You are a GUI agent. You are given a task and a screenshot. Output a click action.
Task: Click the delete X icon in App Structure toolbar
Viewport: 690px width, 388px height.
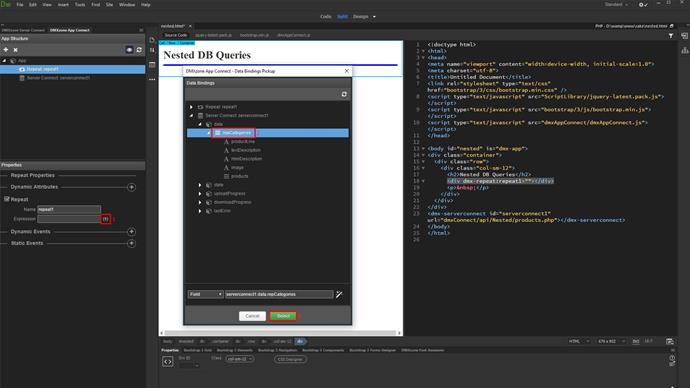(15, 50)
